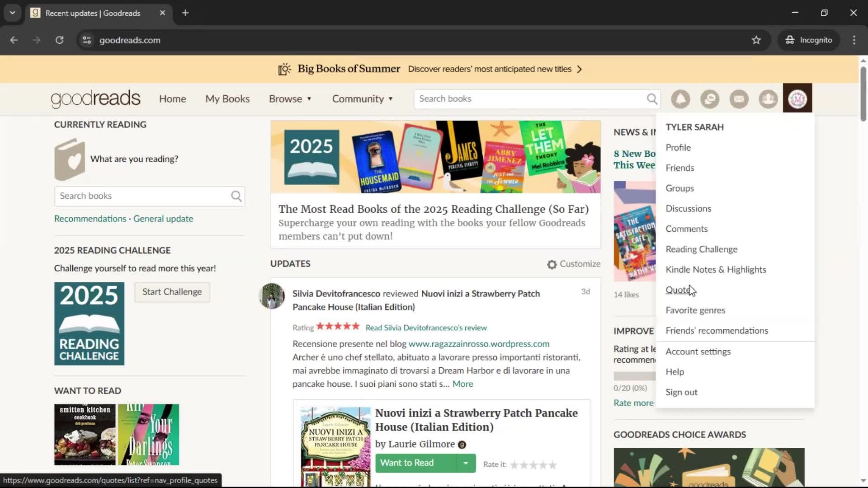Open the 2025 Reading Challenge badge image
Image resolution: width=868 pixels, height=488 pixels.
89,324
